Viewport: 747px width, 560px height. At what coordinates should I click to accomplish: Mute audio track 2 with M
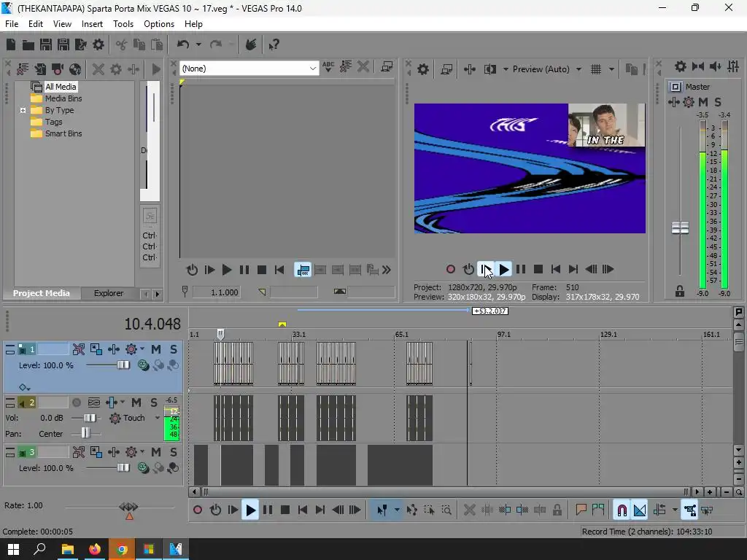pos(136,402)
